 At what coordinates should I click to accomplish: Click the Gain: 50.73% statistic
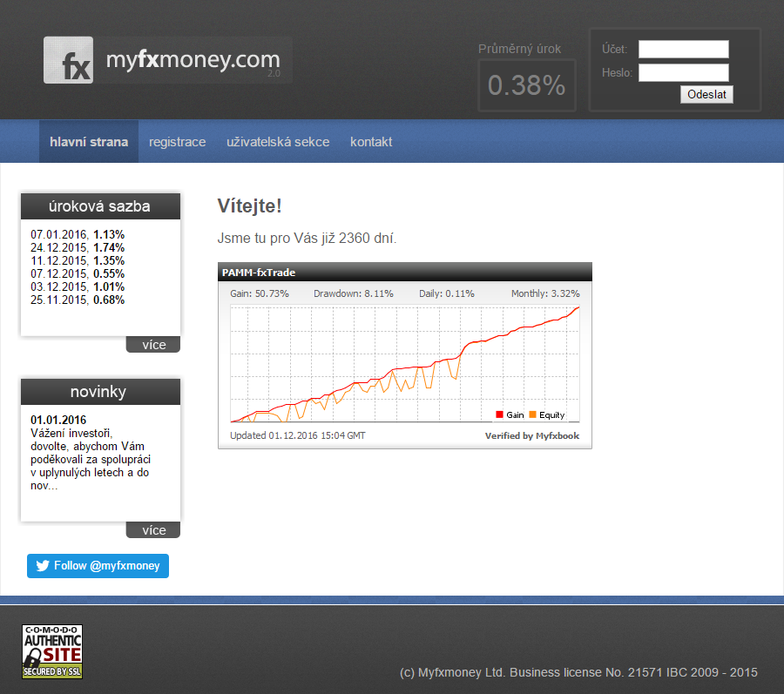pos(260,293)
